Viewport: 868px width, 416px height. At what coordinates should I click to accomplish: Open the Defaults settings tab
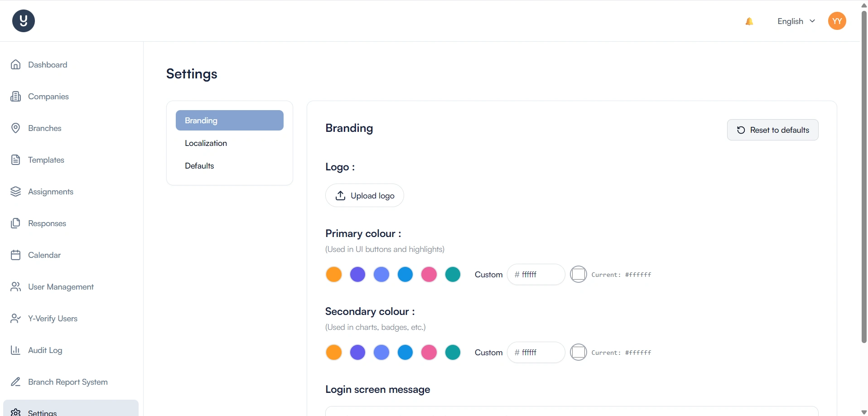[199, 166]
